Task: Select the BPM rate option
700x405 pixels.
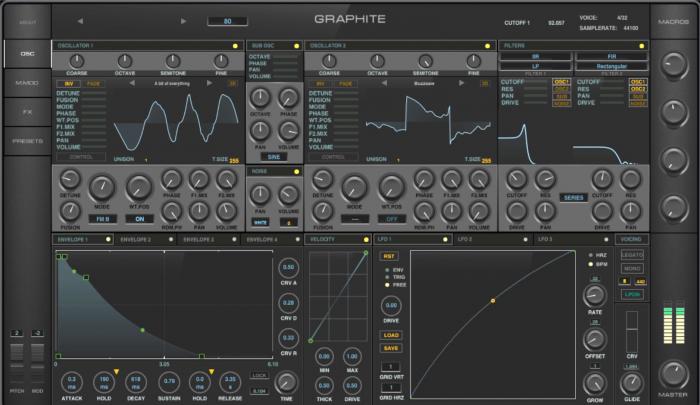Action: click(x=588, y=265)
